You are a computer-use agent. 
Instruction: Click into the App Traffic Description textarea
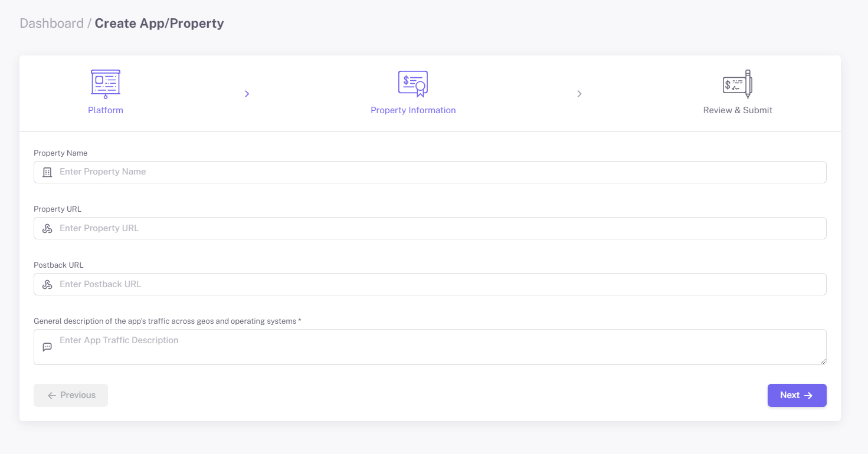tap(437, 347)
